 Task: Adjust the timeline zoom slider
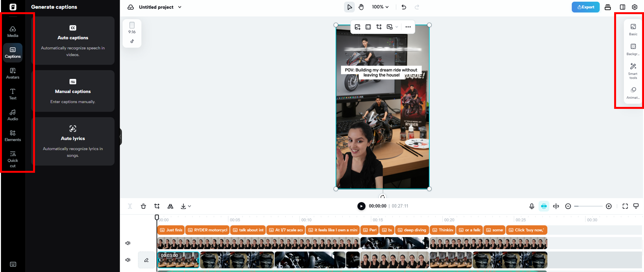point(588,206)
